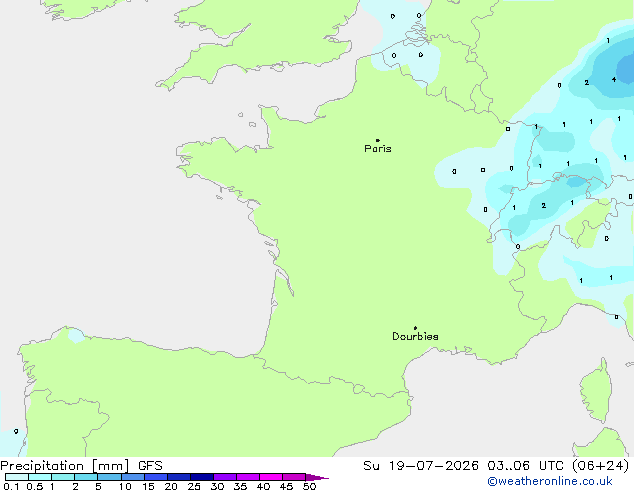This screenshot has height=490, width=634.
Task: Click the 50 mm arrow end of legend
Action: [x=317, y=477]
